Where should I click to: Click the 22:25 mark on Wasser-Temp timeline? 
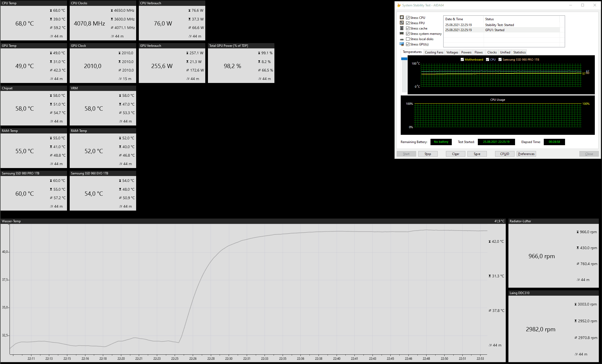pos(175,358)
